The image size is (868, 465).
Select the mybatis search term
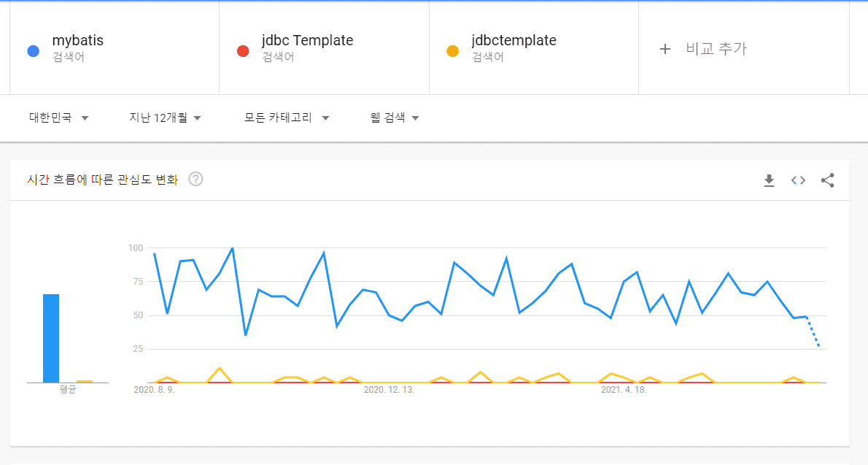click(78, 41)
